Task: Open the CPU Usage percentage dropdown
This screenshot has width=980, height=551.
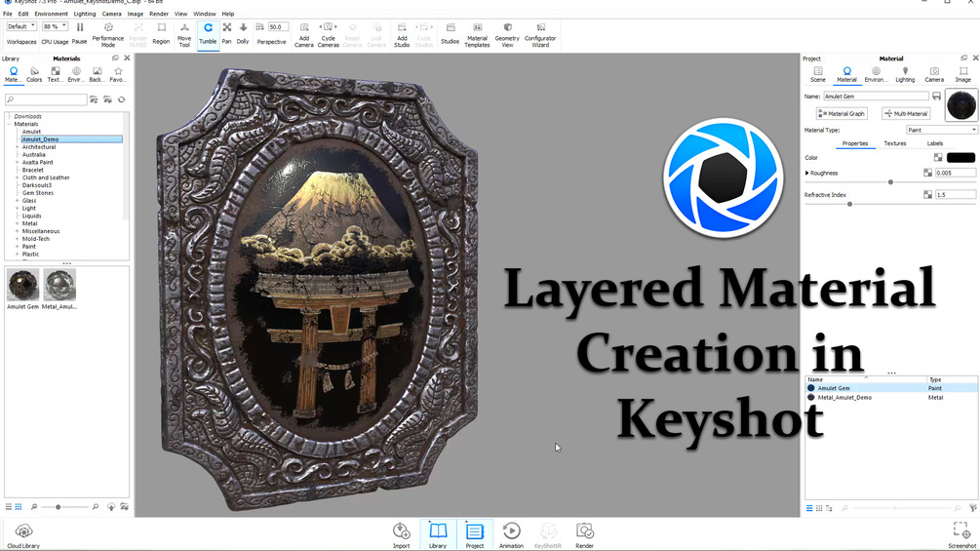Action: click(x=55, y=26)
